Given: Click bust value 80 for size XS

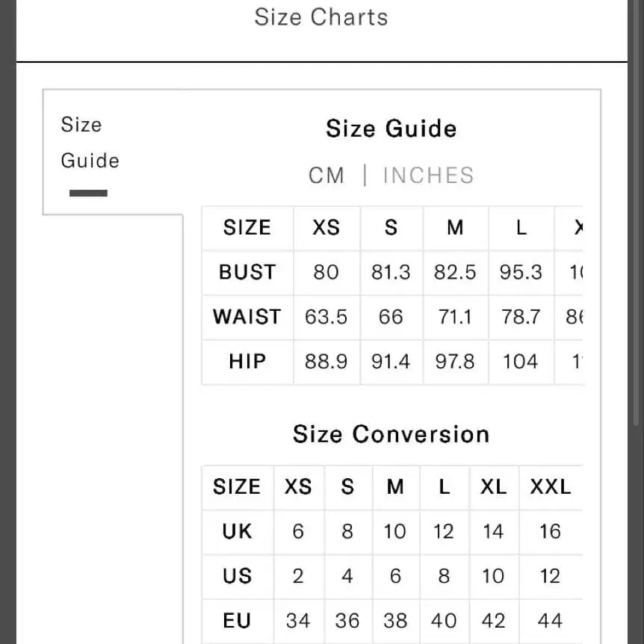Looking at the screenshot, I should (x=326, y=272).
